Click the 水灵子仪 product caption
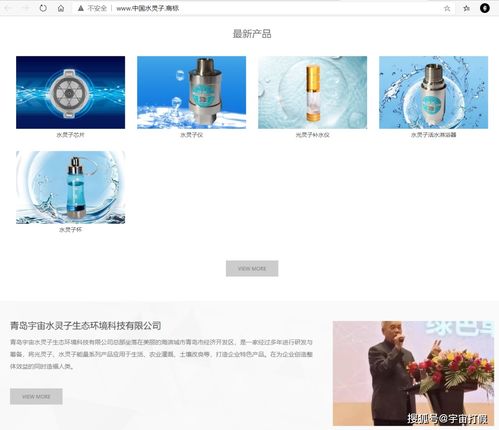 click(191, 135)
